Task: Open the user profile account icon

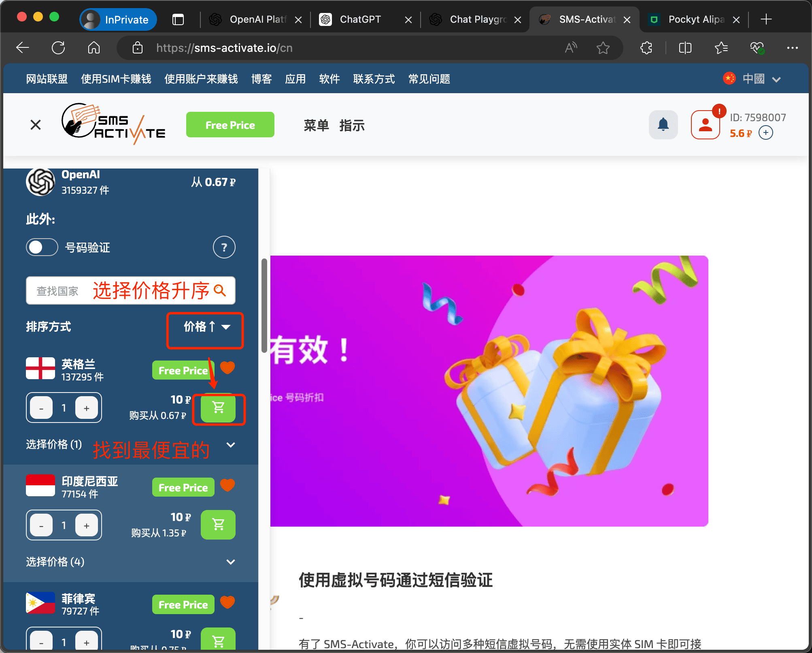Action: coord(705,125)
